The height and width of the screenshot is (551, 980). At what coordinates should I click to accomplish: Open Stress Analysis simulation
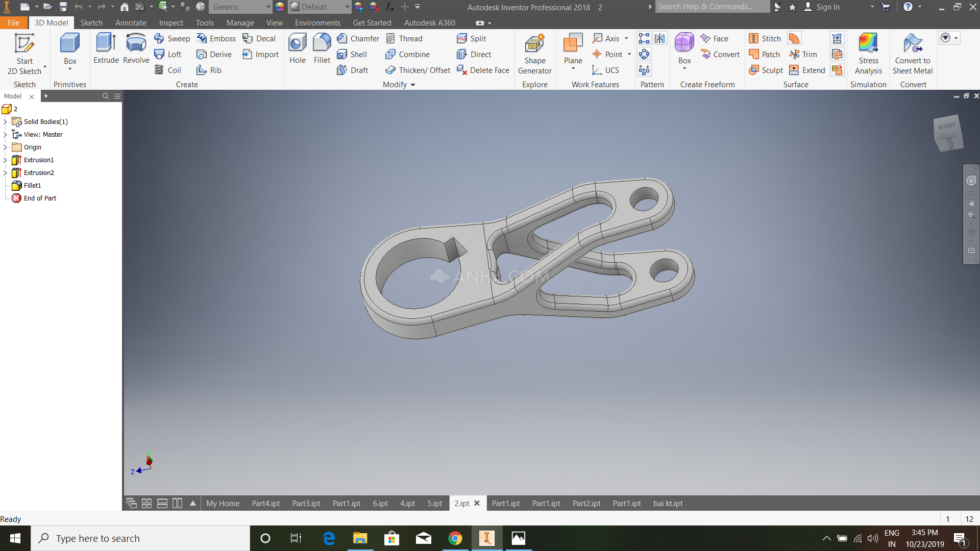868,54
